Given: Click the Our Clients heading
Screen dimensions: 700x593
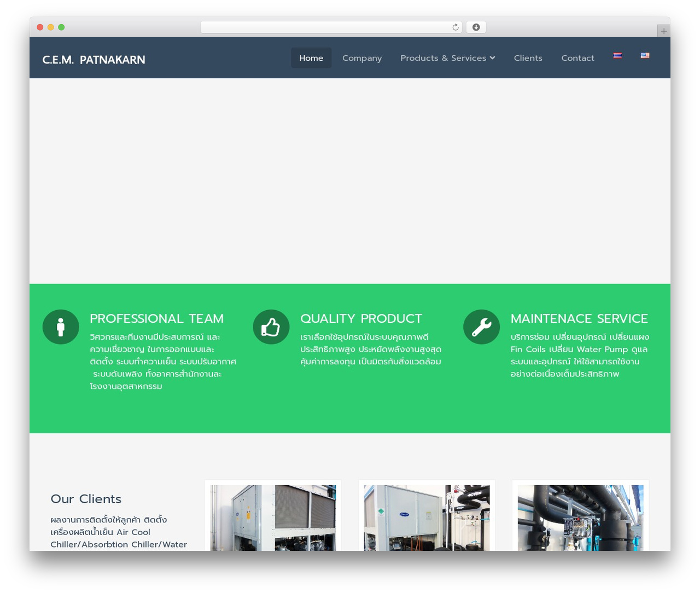Looking at the screenshot, I should 86,499.
